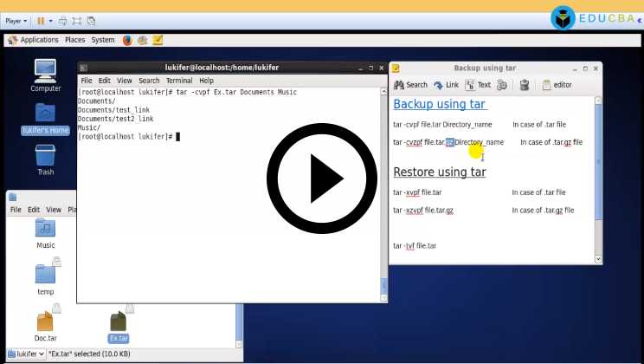The height and width of the screenshot is (364, 644).
Task: Expand the dropdown arrow beside the pause button
Action: 50,20
